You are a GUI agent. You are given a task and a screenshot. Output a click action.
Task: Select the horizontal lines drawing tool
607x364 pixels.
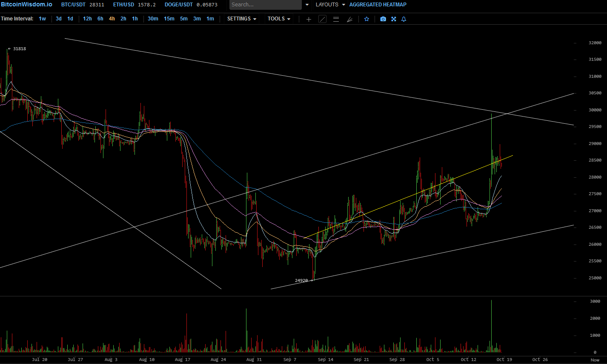click(x=336, y=19)
